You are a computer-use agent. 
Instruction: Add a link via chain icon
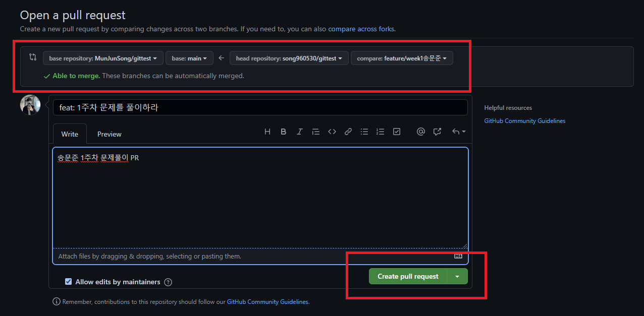pyautogui.click(x=348, y=132)
